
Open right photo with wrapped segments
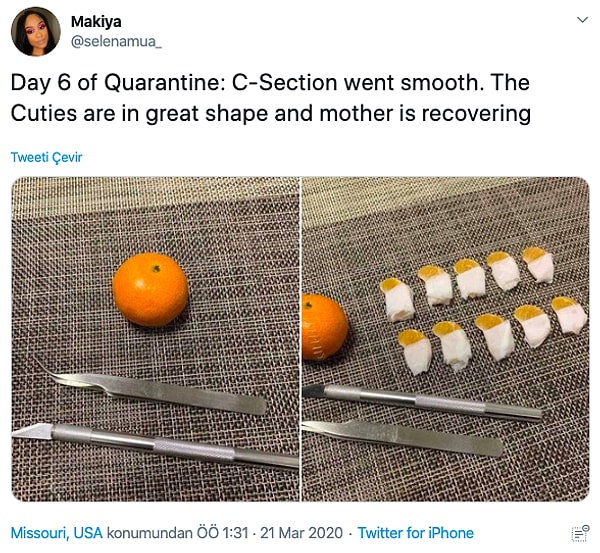point(446,339)
